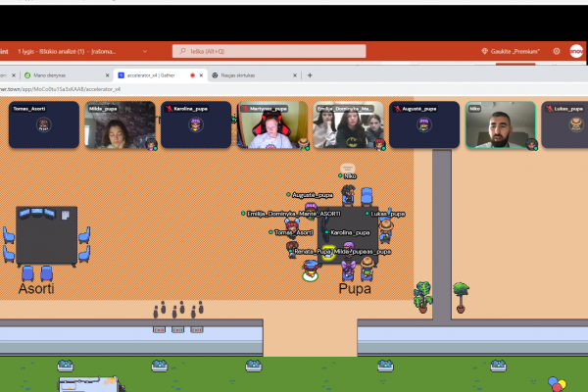This screenshot has width=588, height=392.
Task: Switch to the Naujas skirtukas browser tab
Action: (x=252, y=75)
